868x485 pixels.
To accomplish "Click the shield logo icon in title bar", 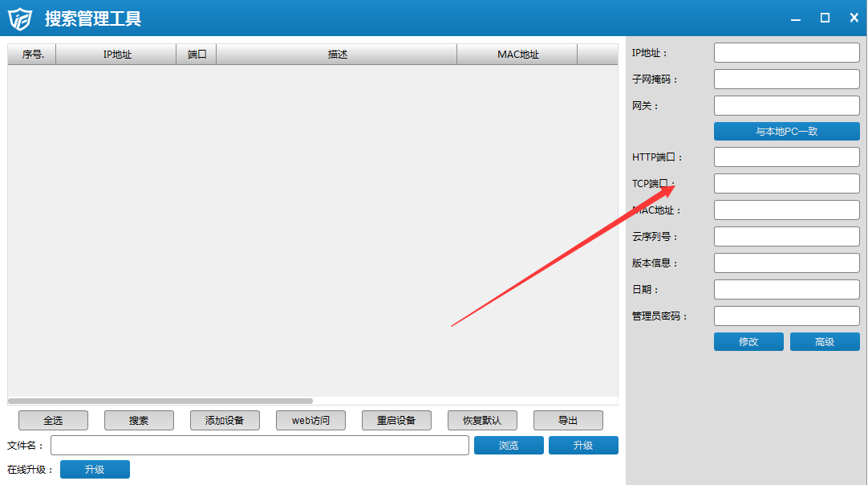I will pos(19,18).
